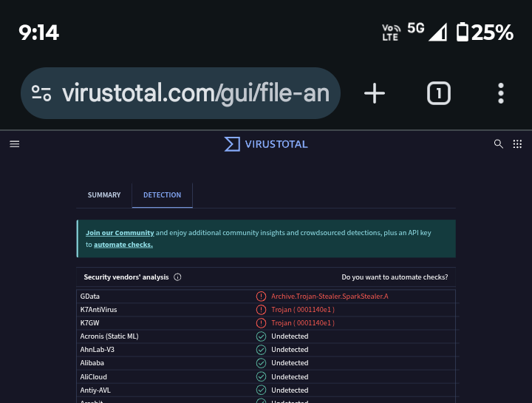532x403 pixels.
Task: Select Undetected result for AhnLab-V3
Action: click(x=290, y=350)
